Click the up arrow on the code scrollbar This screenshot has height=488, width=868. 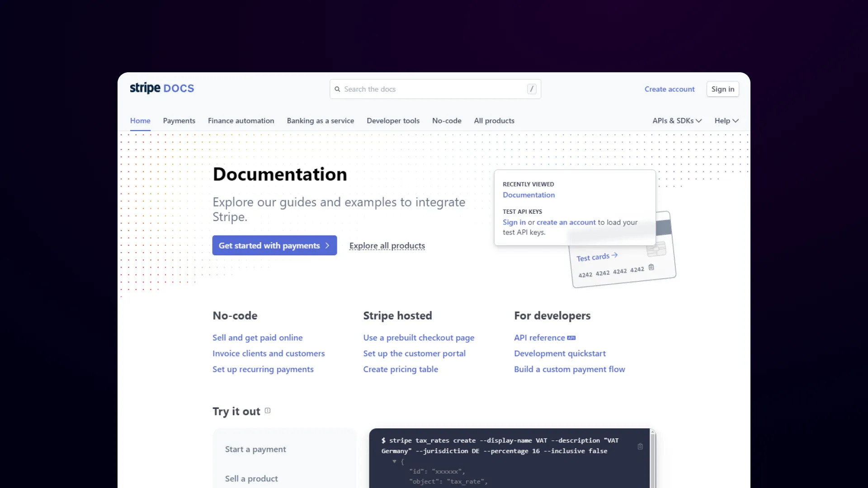tap(653, 432)
